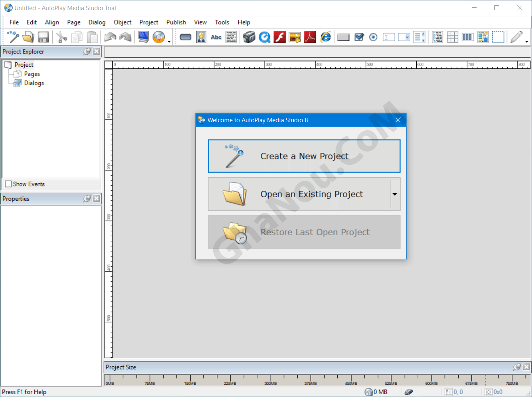Insert a video object using camcorder icon
532x397 pixels.
coord(249,37)
